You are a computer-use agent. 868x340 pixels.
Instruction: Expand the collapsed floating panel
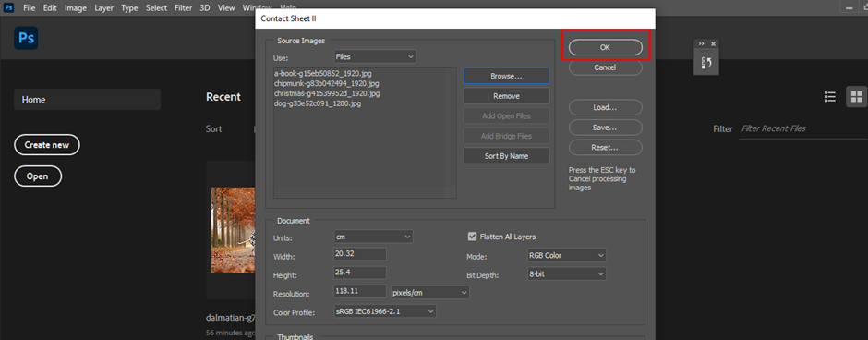tap(702, 43)
